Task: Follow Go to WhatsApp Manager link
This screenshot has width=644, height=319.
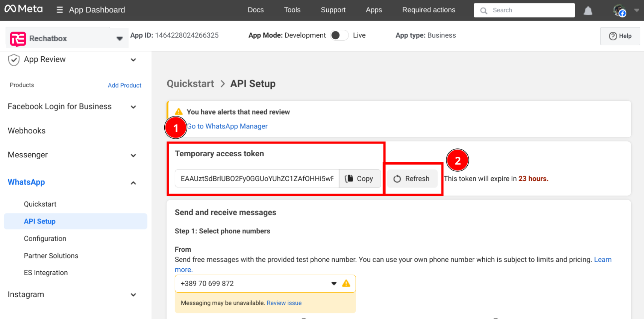Action: [x=227, y=126]
